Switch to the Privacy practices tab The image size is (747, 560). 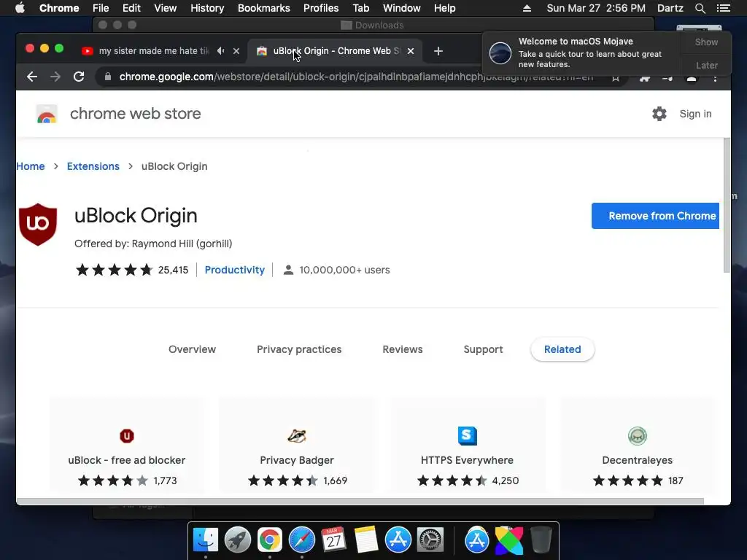pyautogui.click(x=299, y=349)
